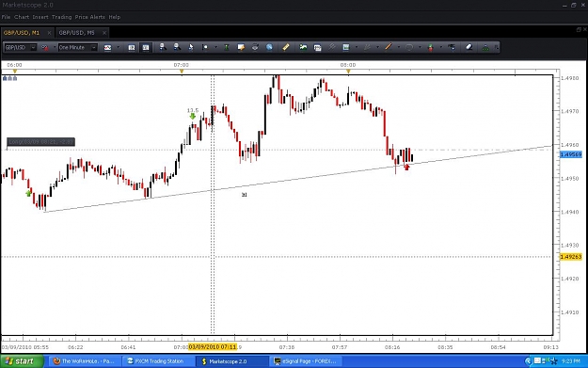
Task: Select the orange line drawing tool
Action: [x=389, y=47]
